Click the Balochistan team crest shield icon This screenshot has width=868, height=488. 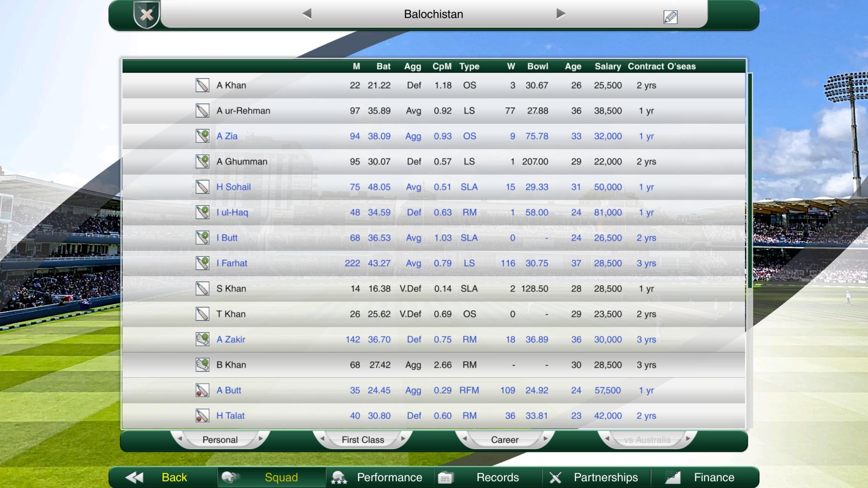click(146, 15)
